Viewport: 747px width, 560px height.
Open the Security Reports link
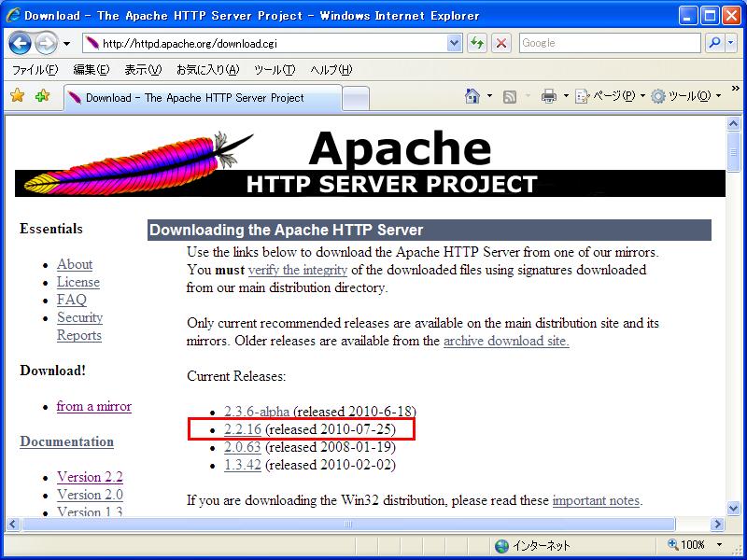79,326
